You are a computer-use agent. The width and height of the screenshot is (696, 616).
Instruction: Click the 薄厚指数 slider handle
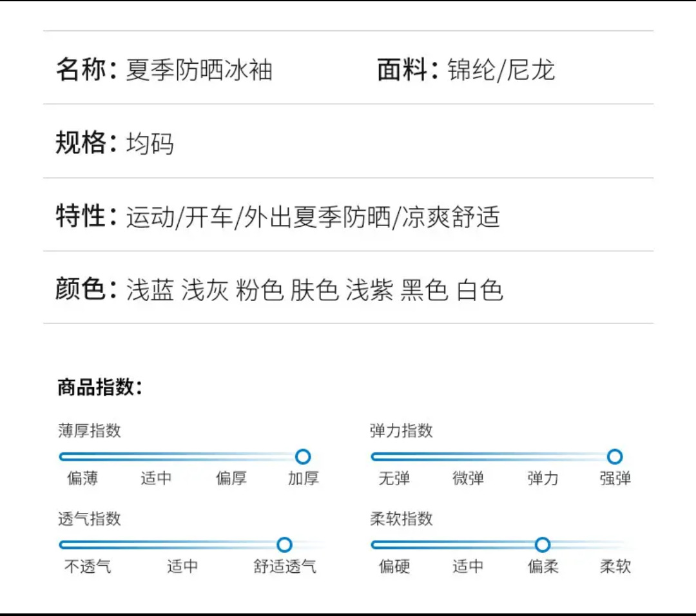(x=303, y=457)
